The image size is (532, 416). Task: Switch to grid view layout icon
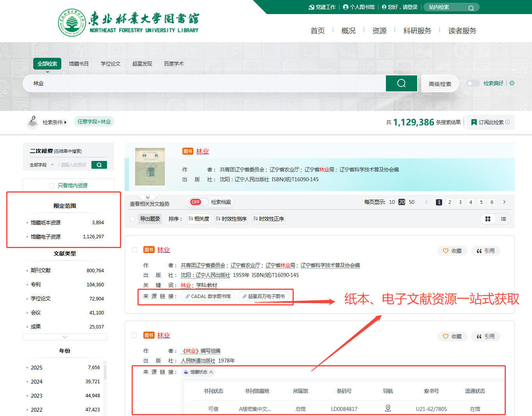click(487, 219)
